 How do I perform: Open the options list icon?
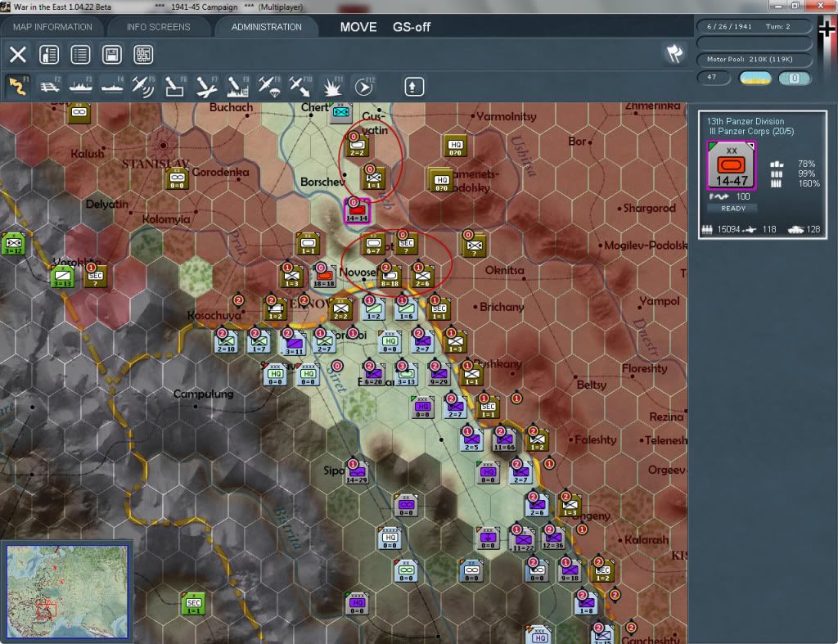click(x=80, y=55)
